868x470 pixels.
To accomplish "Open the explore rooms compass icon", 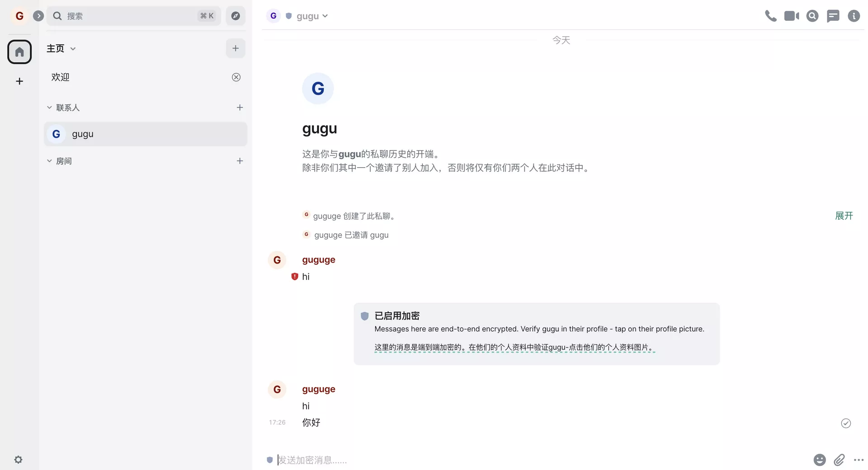I will point(236,16).
